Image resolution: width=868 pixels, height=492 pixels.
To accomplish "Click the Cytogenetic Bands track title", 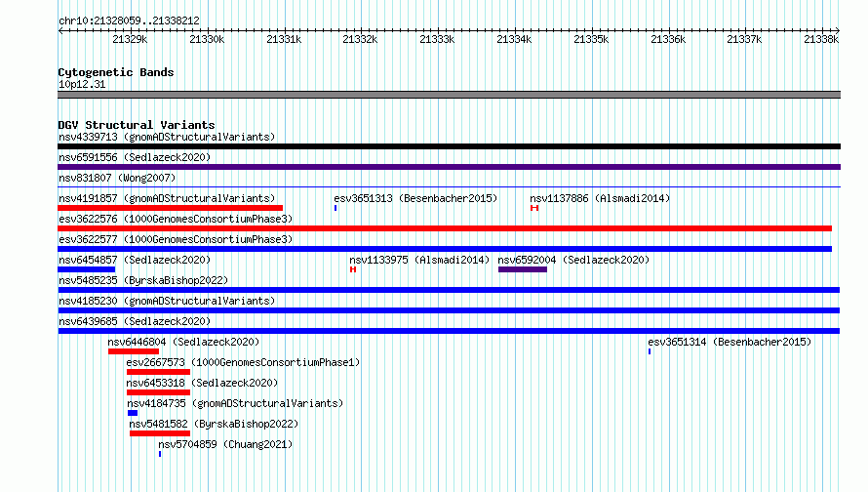I will click(x=116, y=72).
